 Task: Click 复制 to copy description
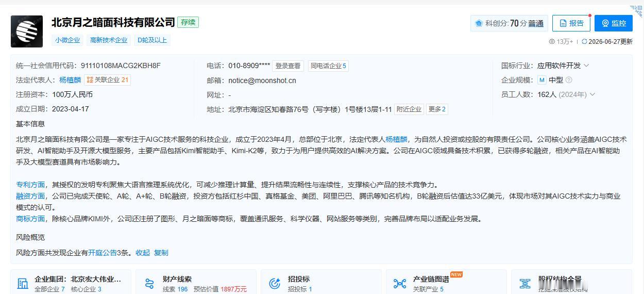(161, 253)
